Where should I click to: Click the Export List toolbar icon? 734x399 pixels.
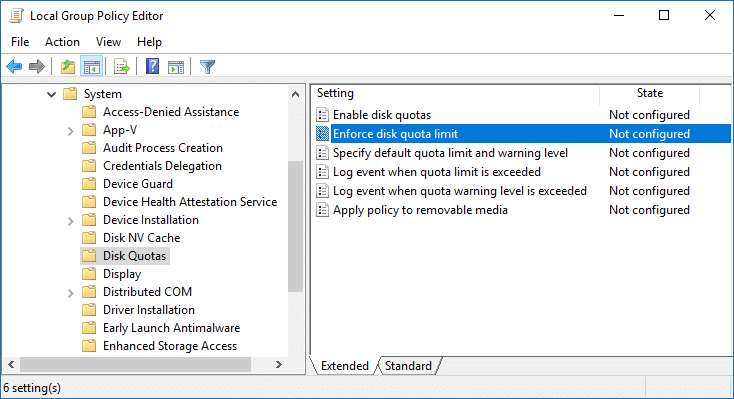point(121,66)
